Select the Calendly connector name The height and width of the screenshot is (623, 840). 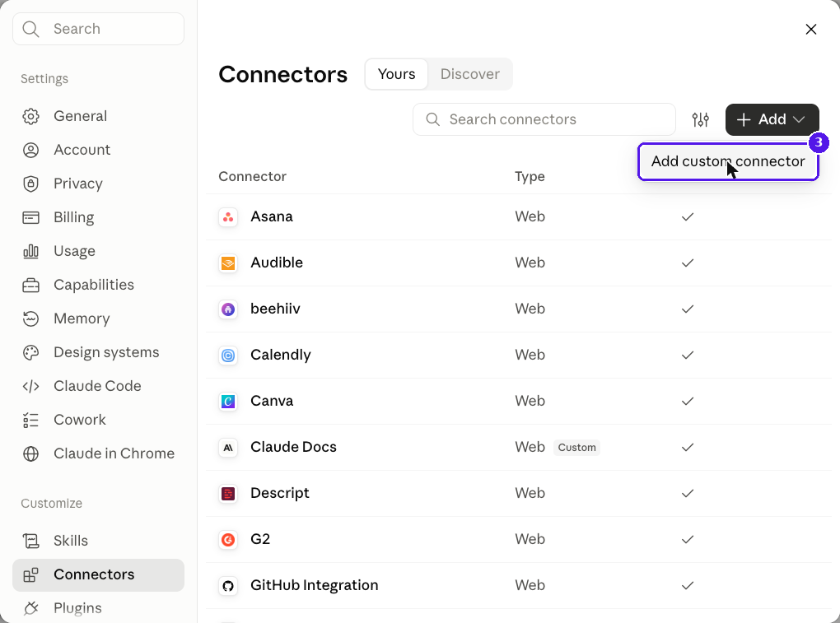point(281,355)
